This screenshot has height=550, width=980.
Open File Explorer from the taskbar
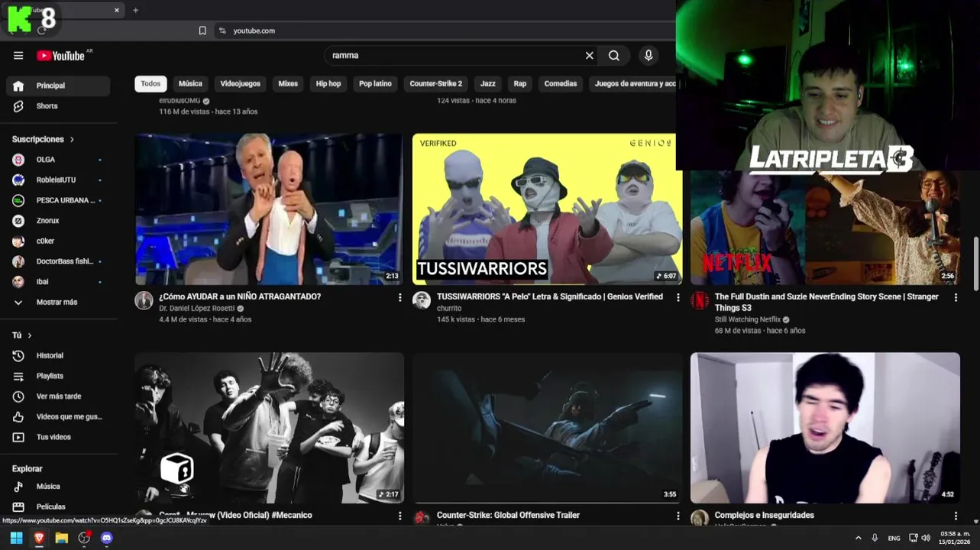pyautogui.click(x=62, y=538)
